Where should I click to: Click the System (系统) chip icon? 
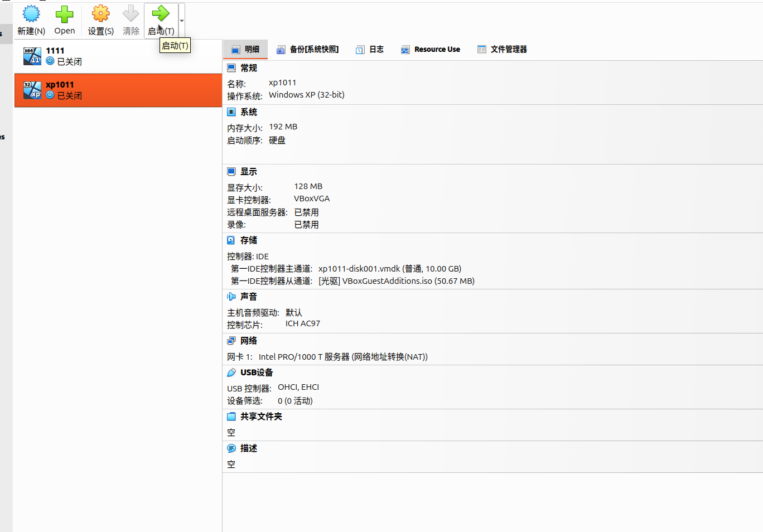click(231, 112)
